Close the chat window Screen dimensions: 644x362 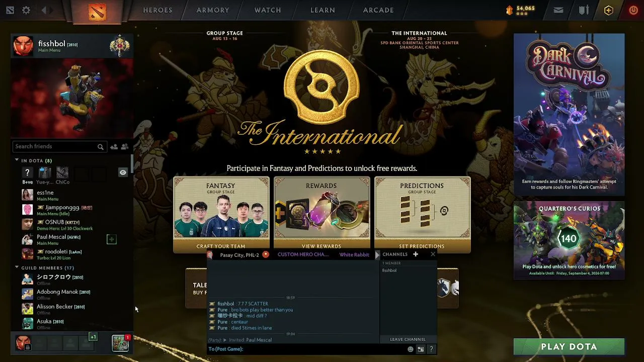click(x=433, y=254)
